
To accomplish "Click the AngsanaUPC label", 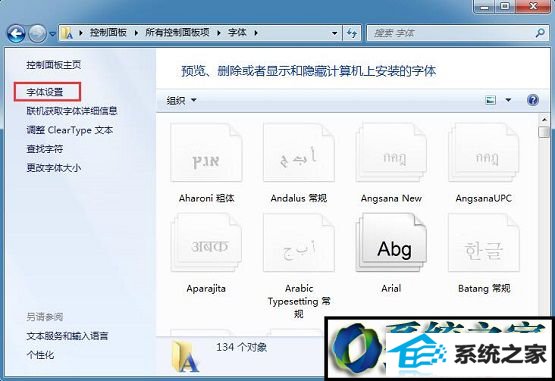I will coord(484,199).
